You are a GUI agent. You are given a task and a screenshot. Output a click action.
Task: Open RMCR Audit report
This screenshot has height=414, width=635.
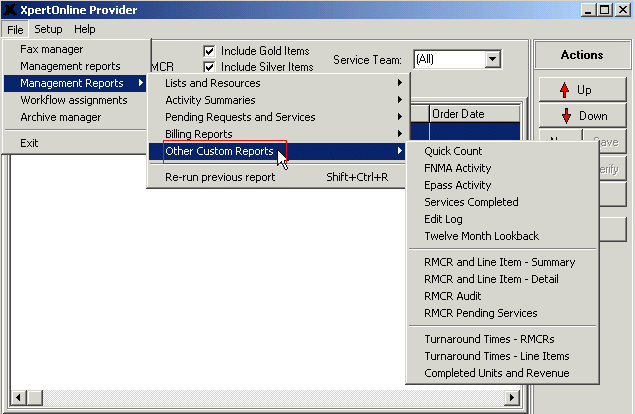click(502, 296)
